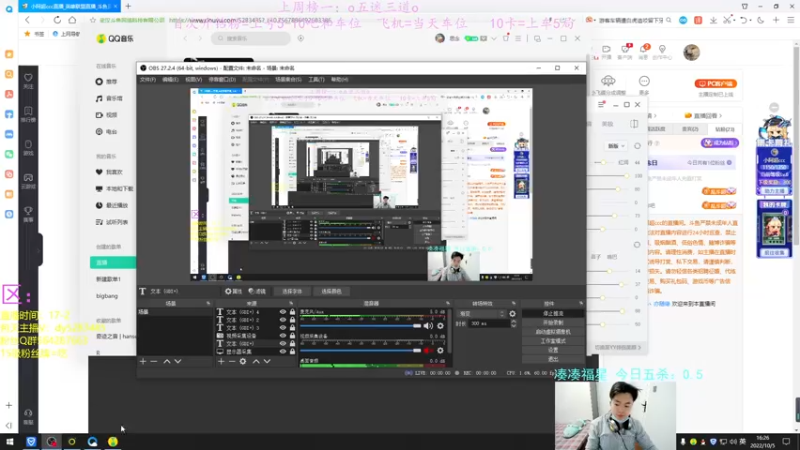Open OBS 帮助(H) menu
Viewport: 800px width, 450px height.
(340, 80)
